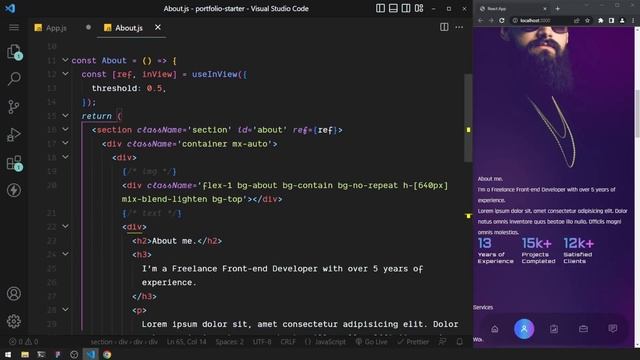Open a new tab in Chrome
The image size is (640, 360).
pyautogui.click(x=558, y=8)
